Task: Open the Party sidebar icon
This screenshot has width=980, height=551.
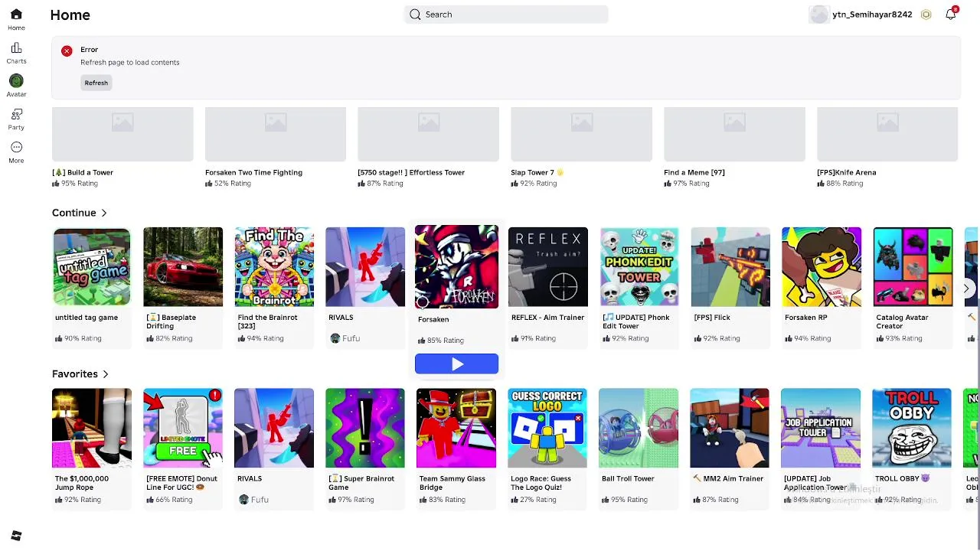Action: [x=16, y=114]
